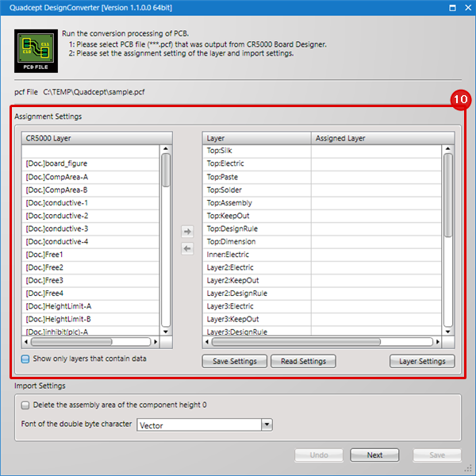Select [Doc.]conductive-3 layer

(90, 229)
